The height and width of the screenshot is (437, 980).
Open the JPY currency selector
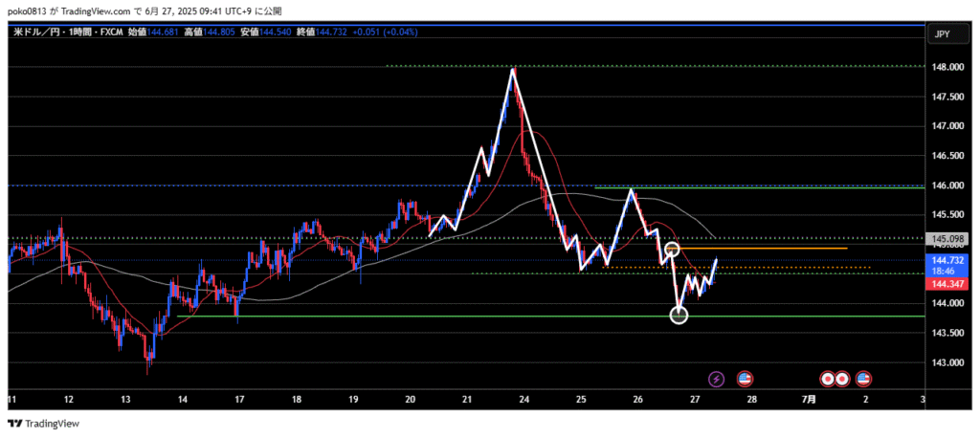tap(941, 34)
